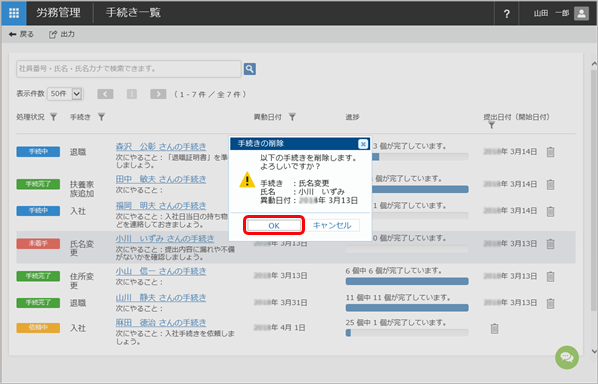The width and height of the screenshot is (598, 384).
Task: Go to next page arrow
Action: (x=158, y=94)
